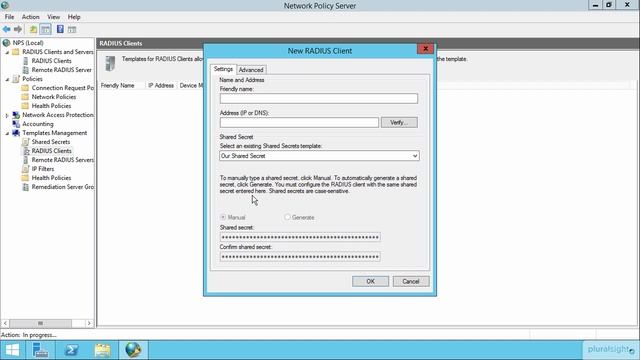
Task: Click OK in New RADIUS Client dialog
Action: [370, 281]
